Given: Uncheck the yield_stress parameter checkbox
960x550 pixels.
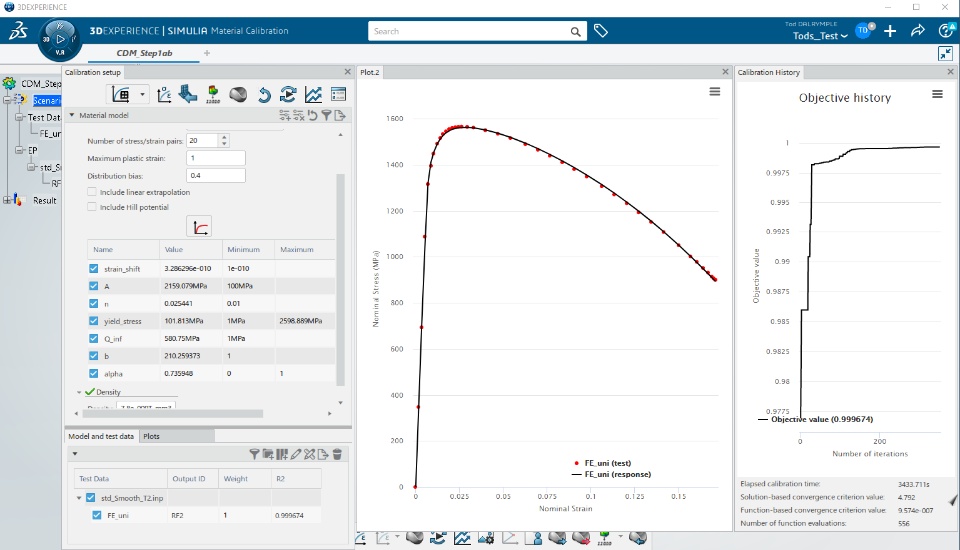Looking at the screenshot, I should (94, 320).
